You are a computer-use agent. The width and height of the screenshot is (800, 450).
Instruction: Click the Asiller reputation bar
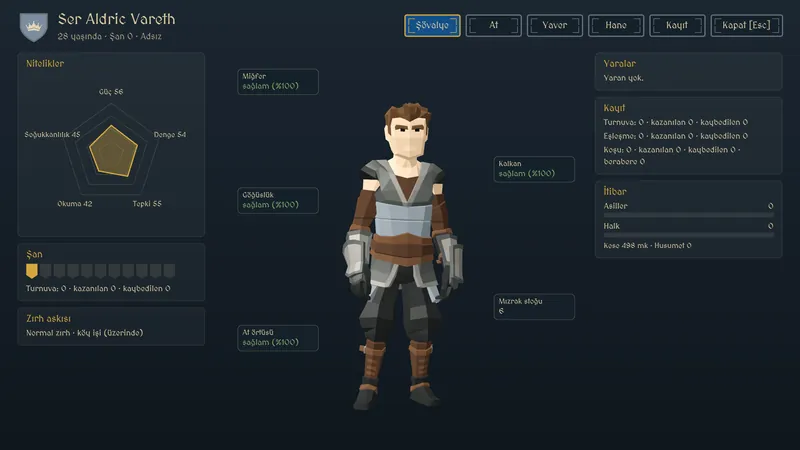(x=688, y=215)
